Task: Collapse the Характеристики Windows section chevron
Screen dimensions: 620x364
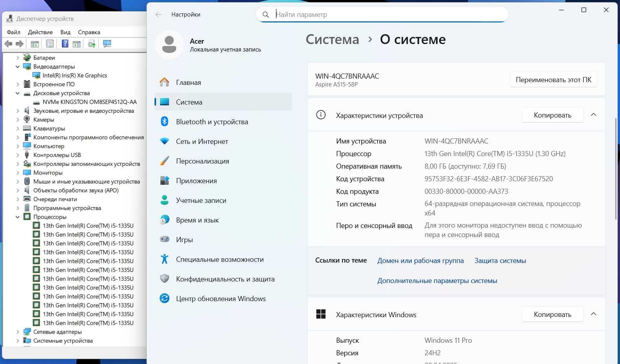Action: coord(594,314)
